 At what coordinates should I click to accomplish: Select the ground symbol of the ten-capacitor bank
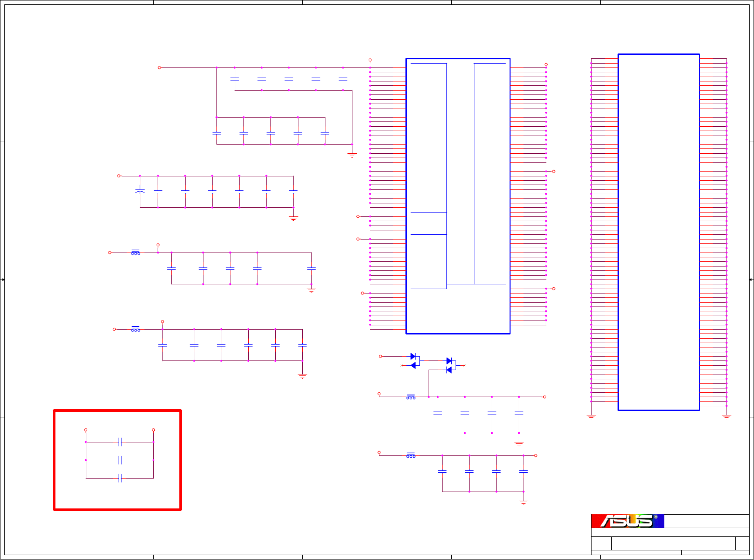point(352,155)
